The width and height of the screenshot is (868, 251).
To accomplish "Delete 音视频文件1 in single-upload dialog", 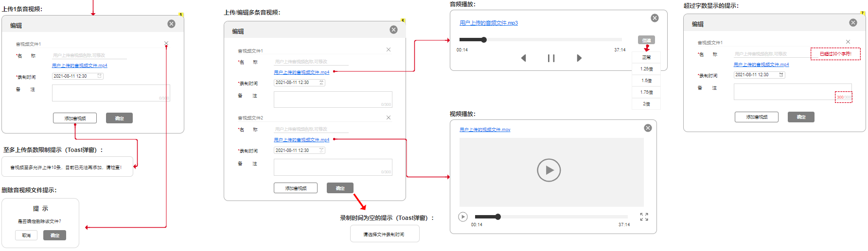I will point(166,43).
